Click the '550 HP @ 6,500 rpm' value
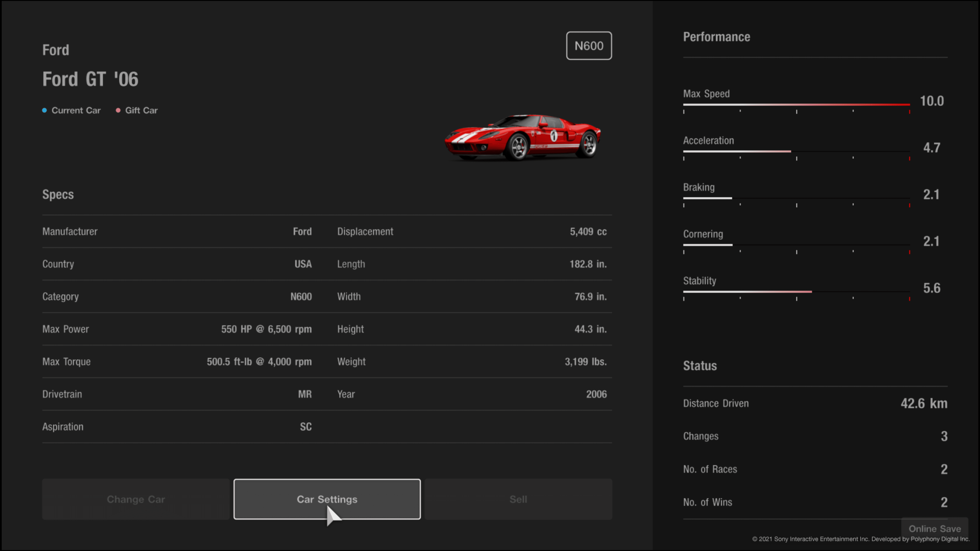 pos(266,329)
